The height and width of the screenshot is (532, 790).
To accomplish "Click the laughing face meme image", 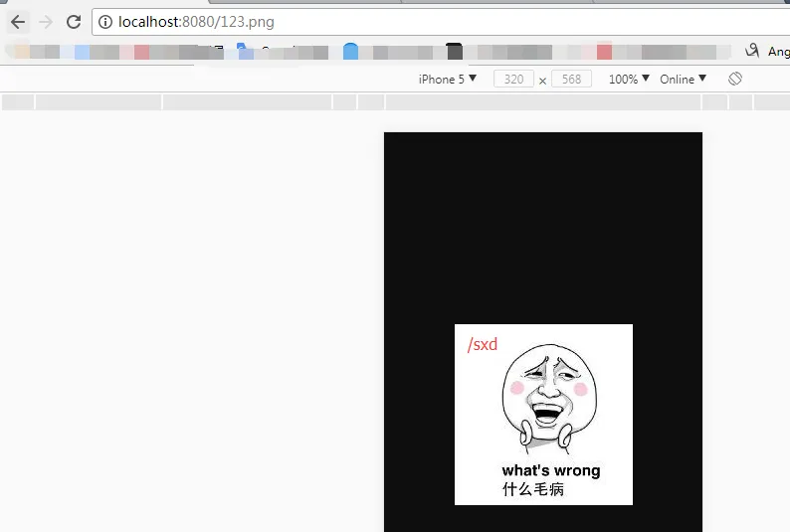I will click(543, 415).
